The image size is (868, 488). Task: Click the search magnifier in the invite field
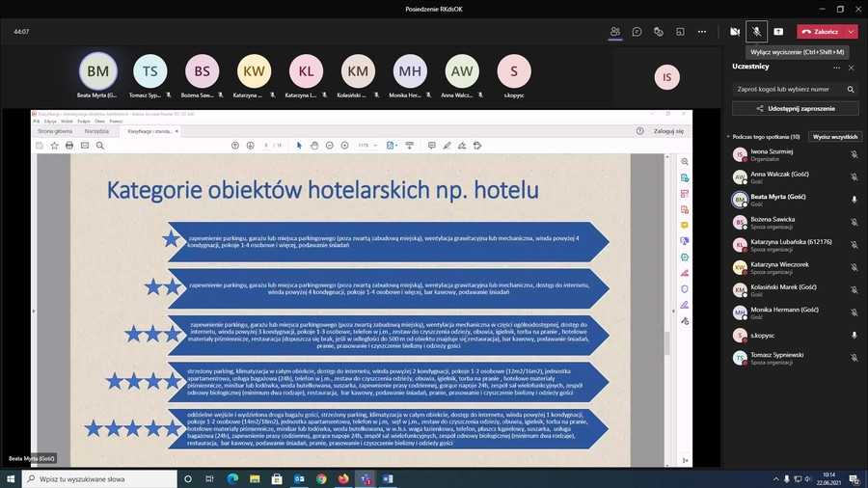click(x=851, y=89)
